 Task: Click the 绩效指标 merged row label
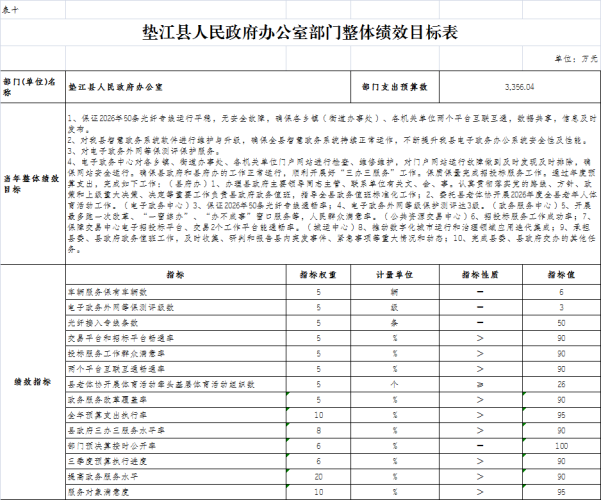click(31, 381)
